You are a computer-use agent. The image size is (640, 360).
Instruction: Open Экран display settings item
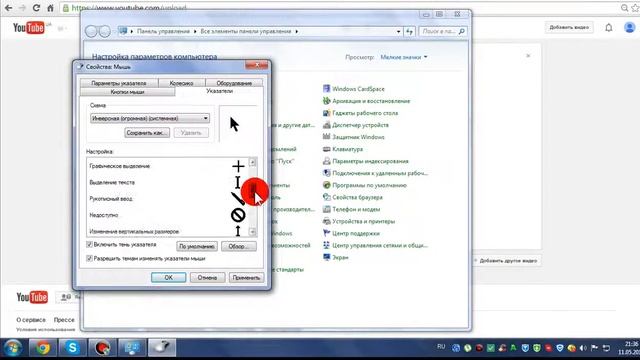[336, 258]
